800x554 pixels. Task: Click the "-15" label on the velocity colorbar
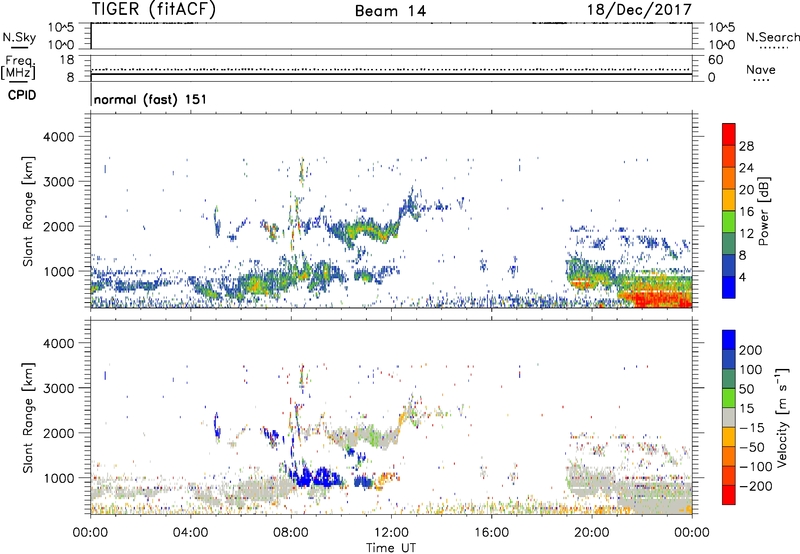[753, 428]
